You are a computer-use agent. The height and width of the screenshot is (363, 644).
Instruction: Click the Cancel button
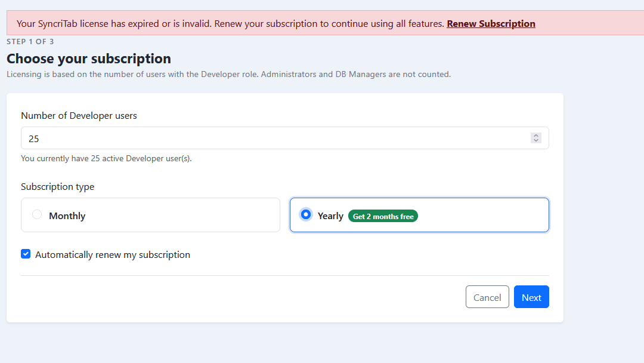tap(487, 297)
